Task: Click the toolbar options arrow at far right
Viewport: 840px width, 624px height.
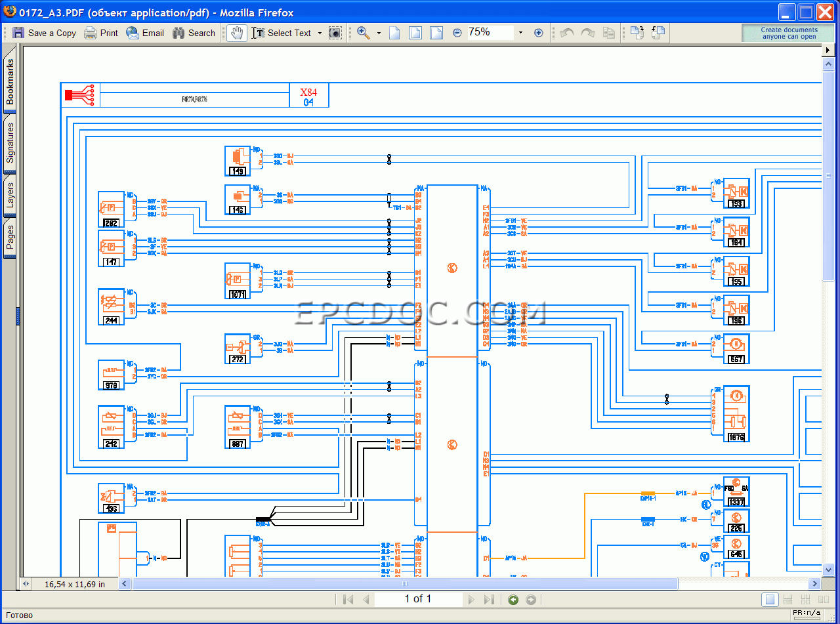Action: pyautogui.click(x=828, y=50)
